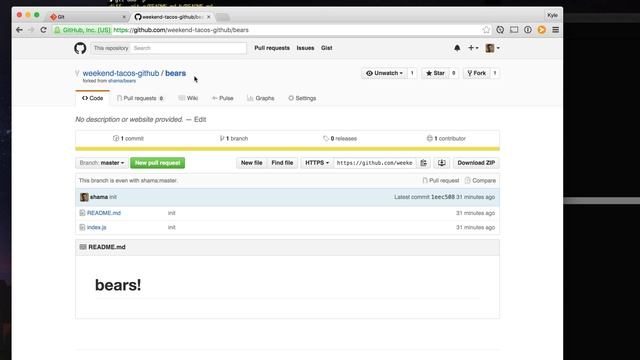640x360 pixels.
Task: Open Pull requests in top navigation
Action: (272, 48)
